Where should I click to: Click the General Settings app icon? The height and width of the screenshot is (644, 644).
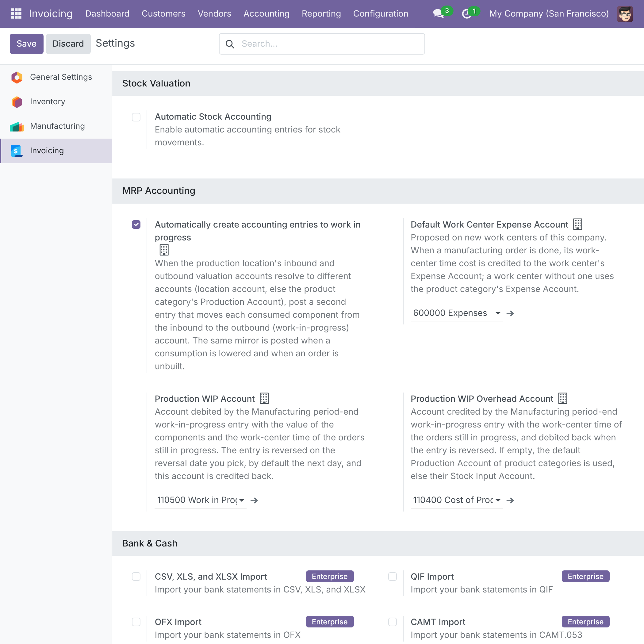[x=17, y=77]
